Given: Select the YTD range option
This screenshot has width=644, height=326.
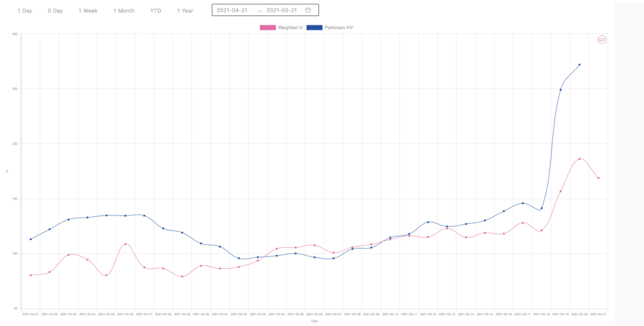Looking at the screenshot, I should click(156, 11).
